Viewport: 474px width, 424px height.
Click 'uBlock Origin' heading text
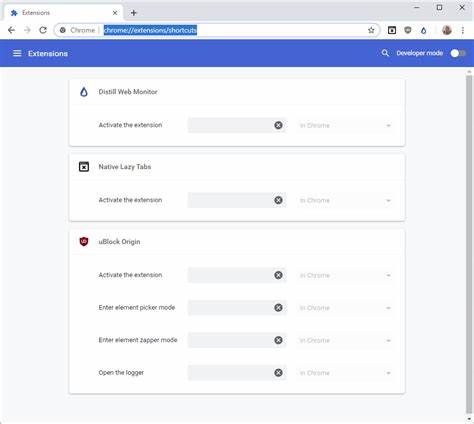coord(119,242)
